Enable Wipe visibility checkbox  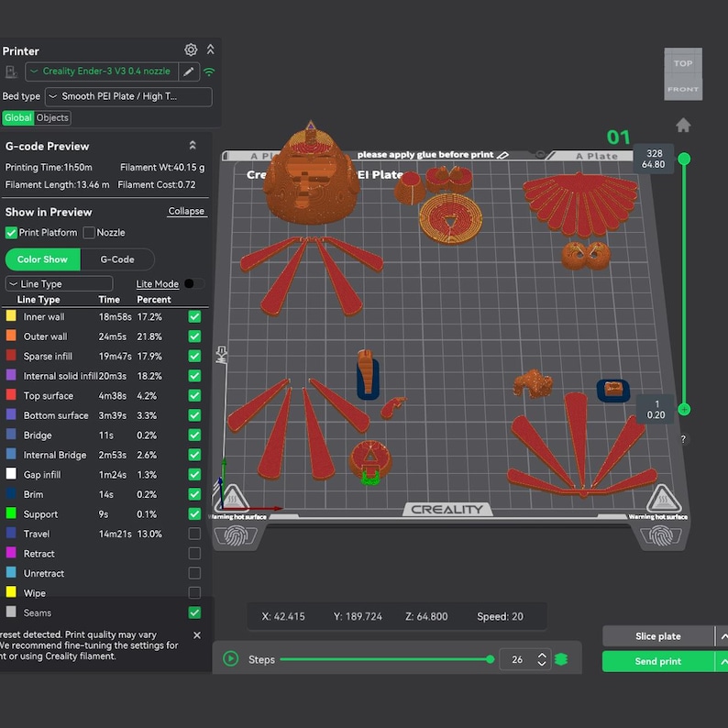click(194, 592)
